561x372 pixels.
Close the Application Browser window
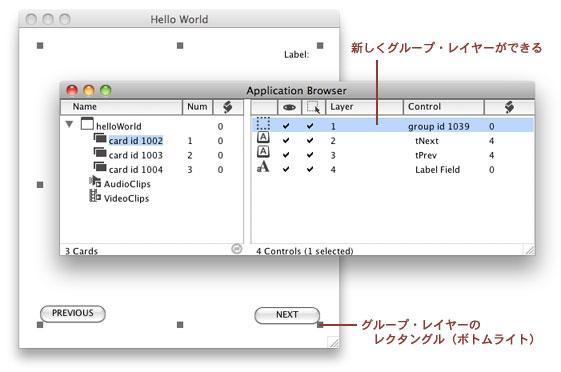click(72, 90)
